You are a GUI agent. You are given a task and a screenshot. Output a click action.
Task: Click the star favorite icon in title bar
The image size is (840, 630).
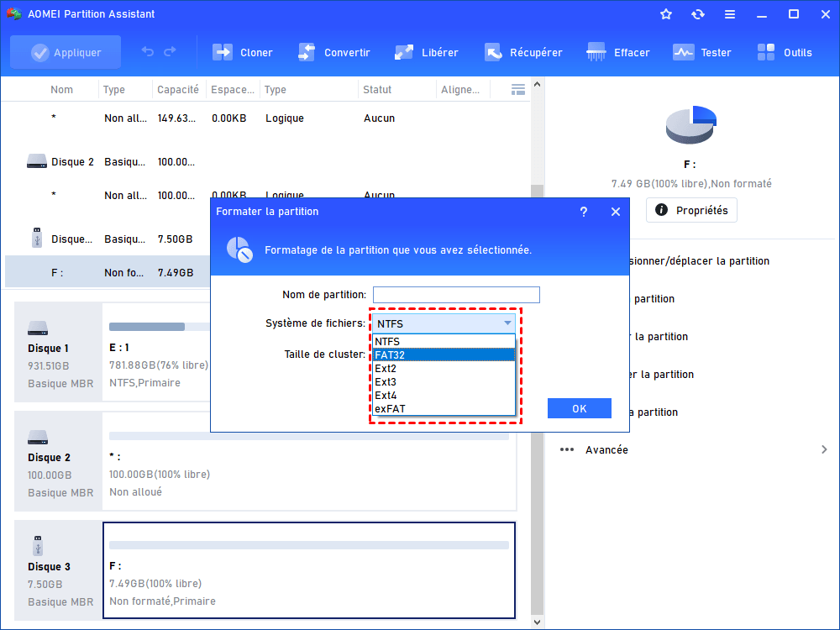(666, 14)
